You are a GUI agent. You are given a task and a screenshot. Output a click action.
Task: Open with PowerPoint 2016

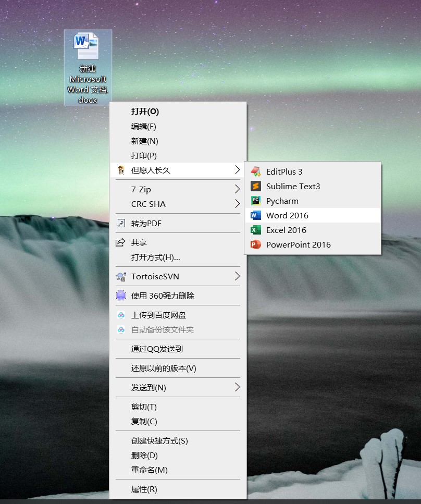(298, 244)
